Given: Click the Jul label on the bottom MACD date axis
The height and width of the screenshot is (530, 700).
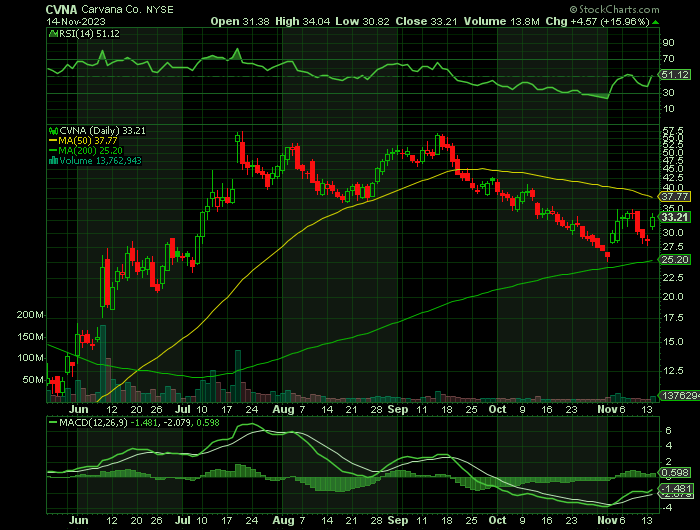Looking at the screenshot, I should point(183,520).
